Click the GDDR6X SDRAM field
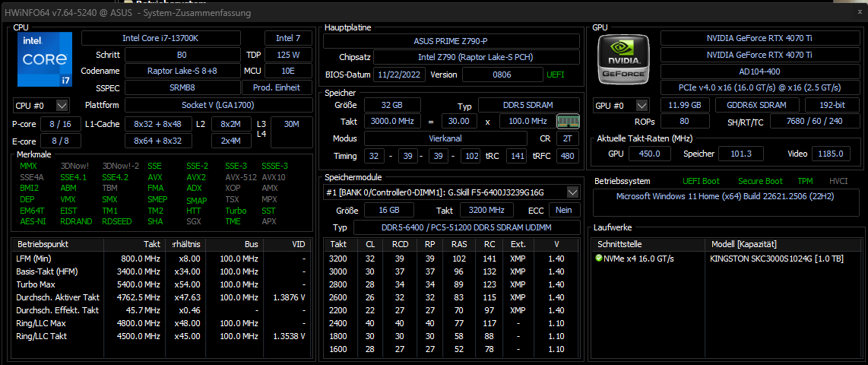The width and height of the screenshot is (868, 365). [x=758, y=105]
